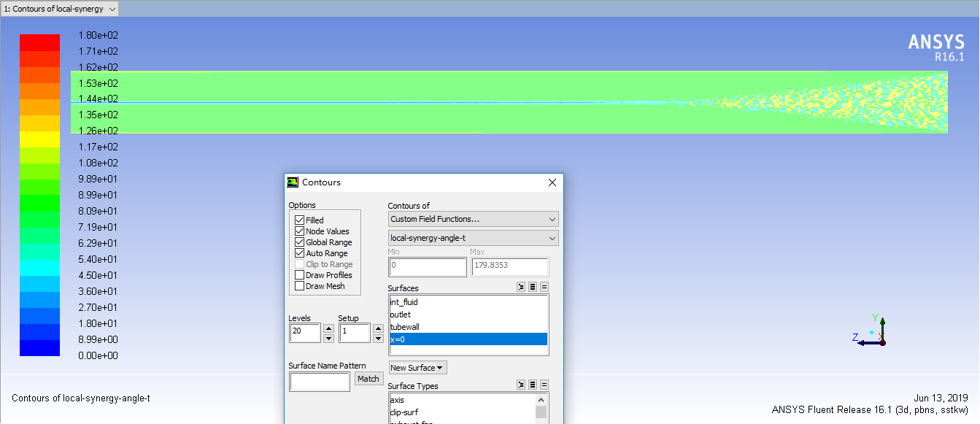The image size is (980, 424).
Task: Click the middle Surfaces list selection icon
Action: coord(533,288)
